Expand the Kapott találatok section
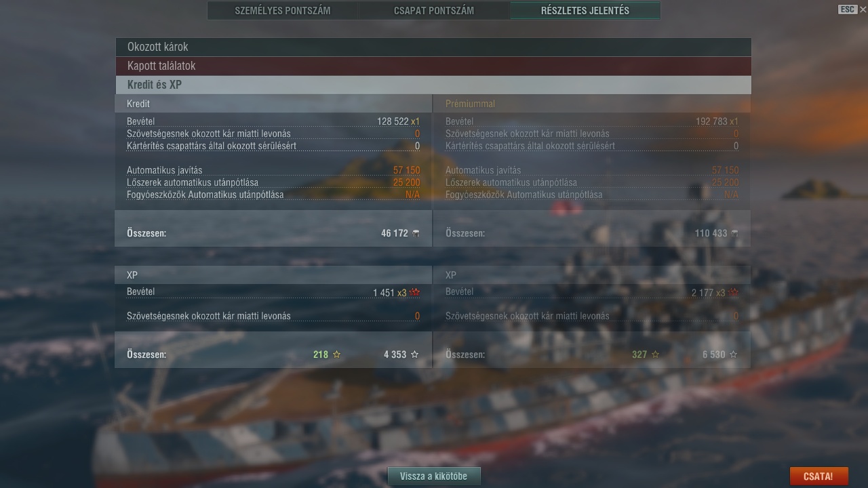 pos(433,66)
